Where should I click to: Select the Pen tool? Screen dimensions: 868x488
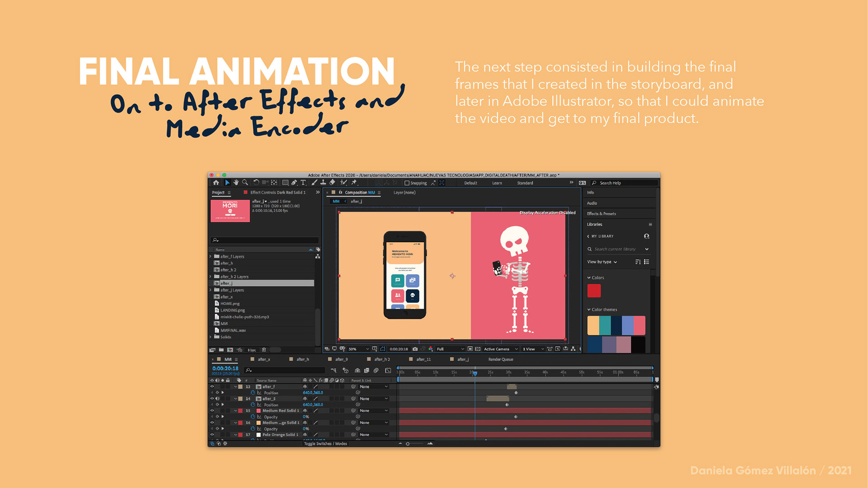294,183
